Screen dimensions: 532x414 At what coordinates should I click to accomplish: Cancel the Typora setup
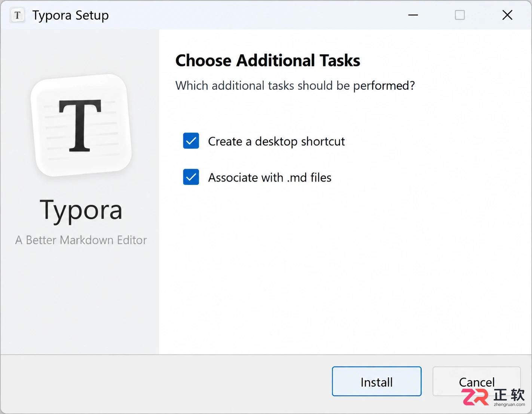tap(477, 381)
